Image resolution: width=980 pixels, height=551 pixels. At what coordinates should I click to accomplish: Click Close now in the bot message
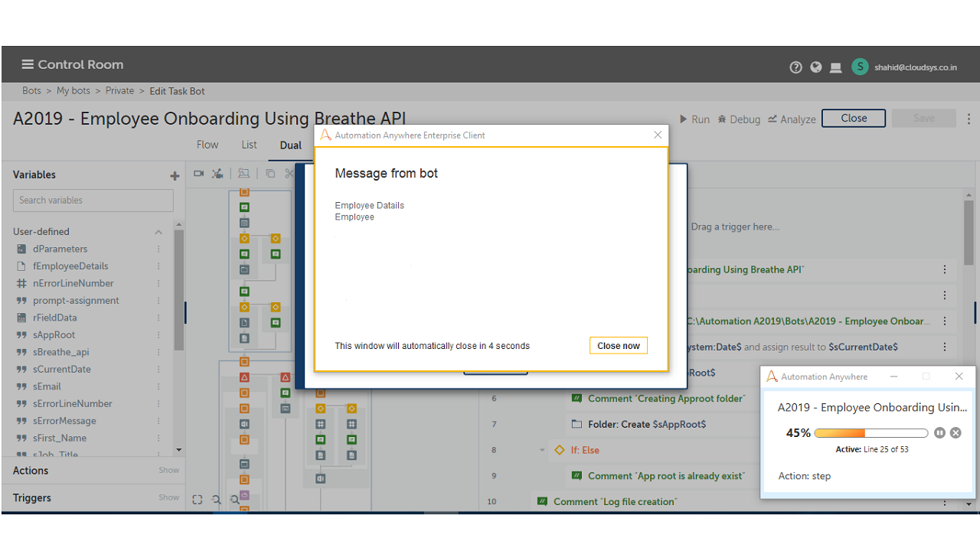(619, 346)
